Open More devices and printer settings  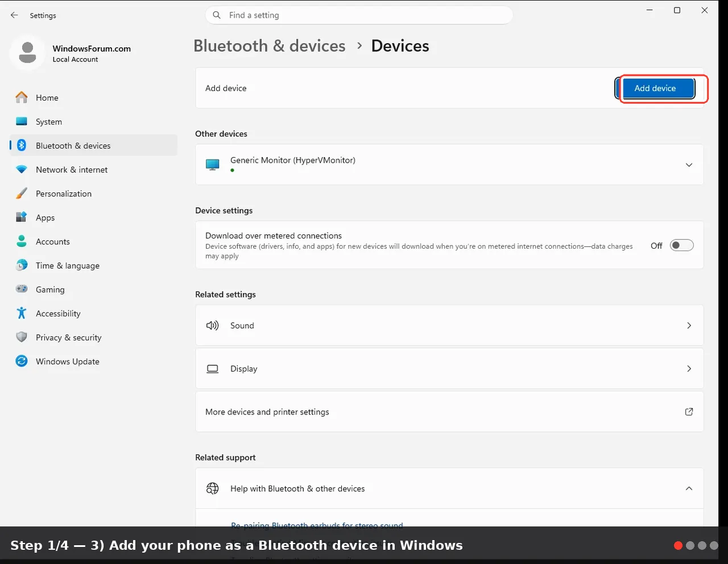449,411
